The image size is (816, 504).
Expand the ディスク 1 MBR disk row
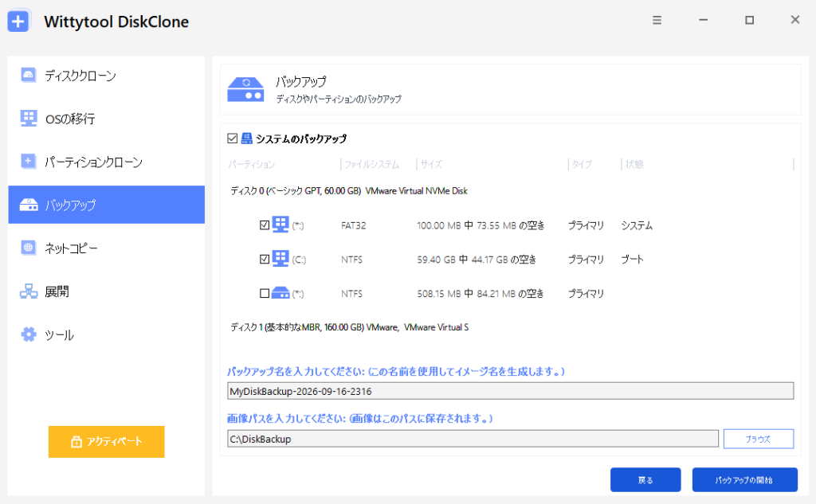[349, 327]
